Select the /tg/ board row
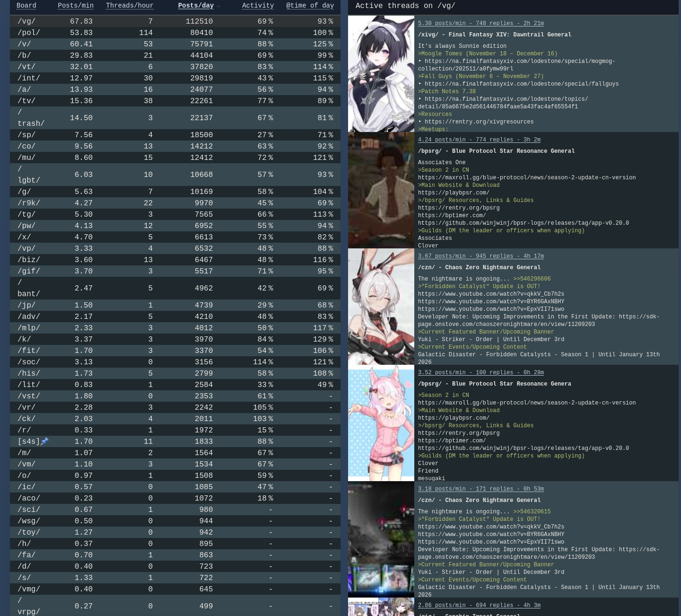 tap(175, 214)
